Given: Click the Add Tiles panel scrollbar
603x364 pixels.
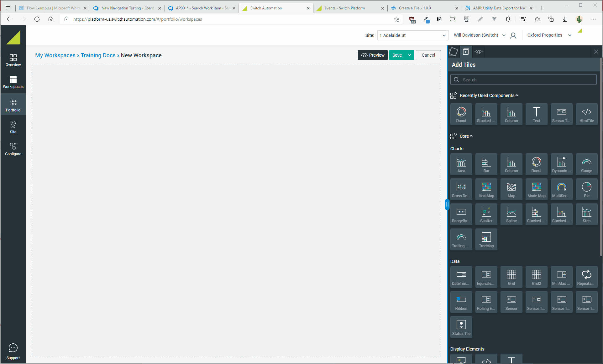Looking at the screenshot, I should point(601,156).
